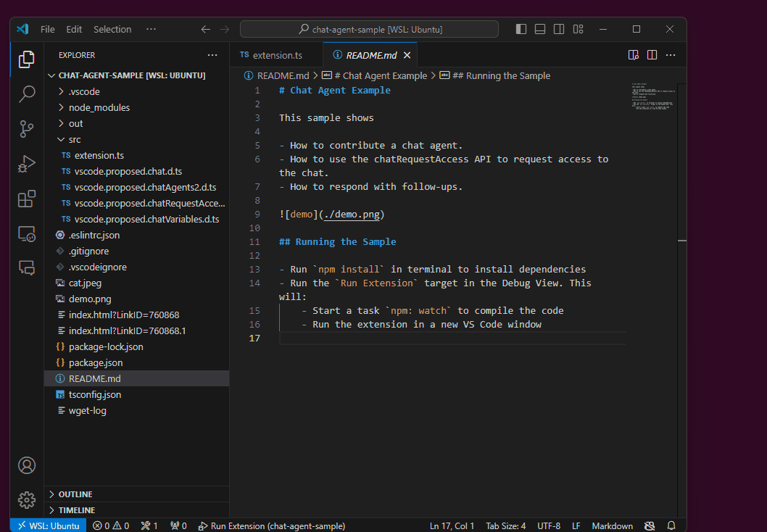Toggle the secondary side bar layout button
The height and width of the screenshot is (532, 767).
(559, 29)
